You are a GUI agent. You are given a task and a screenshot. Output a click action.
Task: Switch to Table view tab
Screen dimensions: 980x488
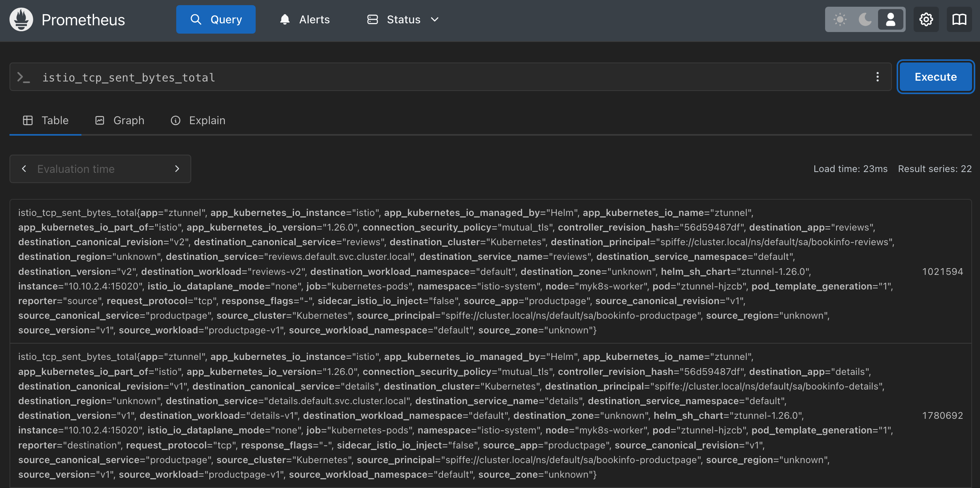pyautogui.click(x=45, y=121)
